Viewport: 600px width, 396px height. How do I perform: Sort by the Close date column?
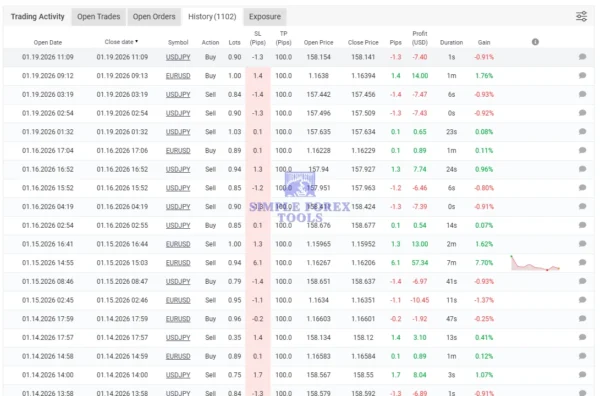(121, 42)
